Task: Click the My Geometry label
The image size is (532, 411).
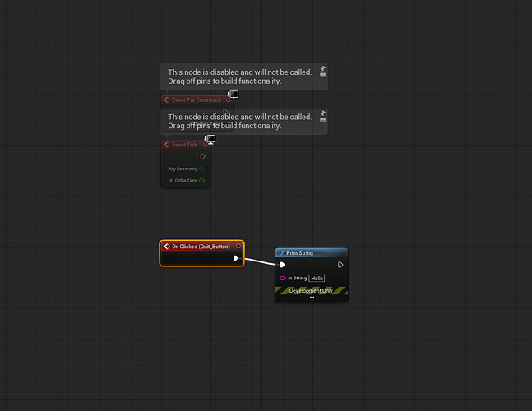Action: [x=183, y=169]
